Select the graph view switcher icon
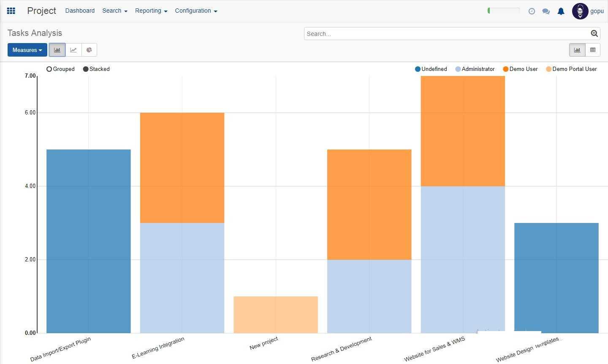The image size is (608, 364). (x=577, y=50)
